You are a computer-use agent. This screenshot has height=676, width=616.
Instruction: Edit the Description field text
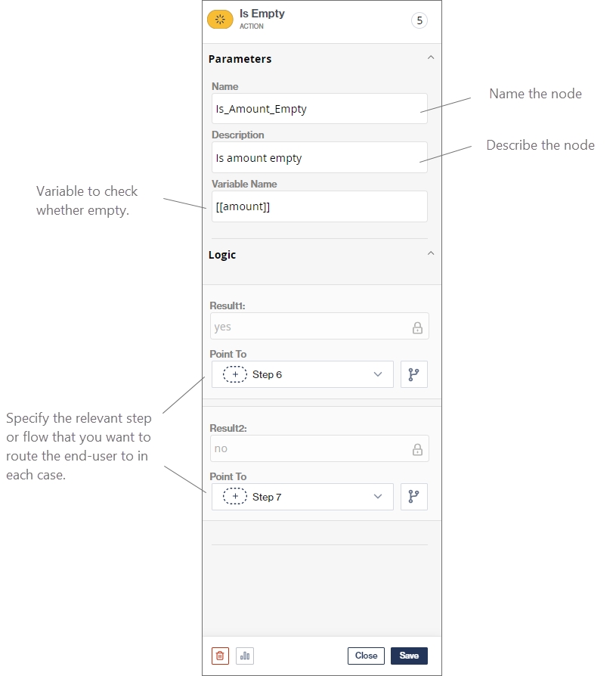tap(319, 158)
